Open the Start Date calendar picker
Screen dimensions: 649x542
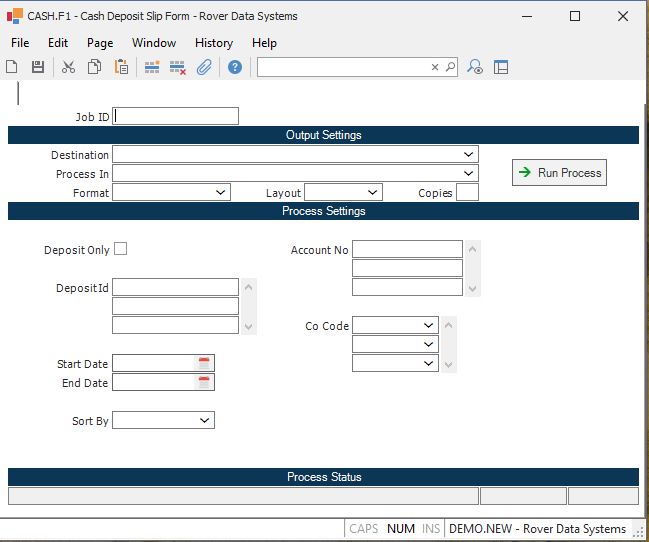[x=204, y=363]
